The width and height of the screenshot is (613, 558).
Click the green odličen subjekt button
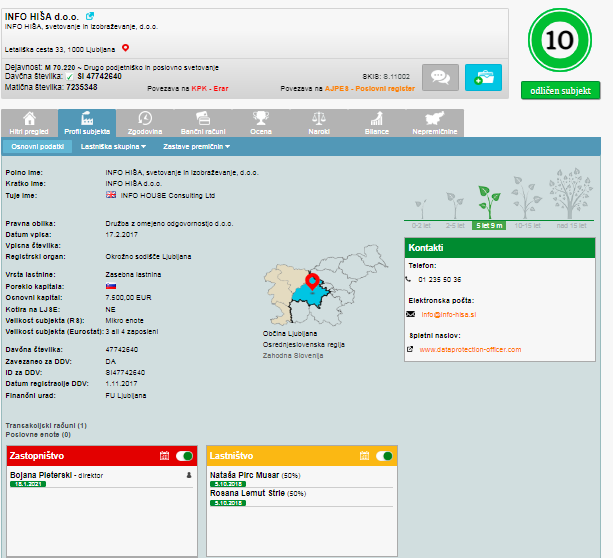tap(560, 90)
